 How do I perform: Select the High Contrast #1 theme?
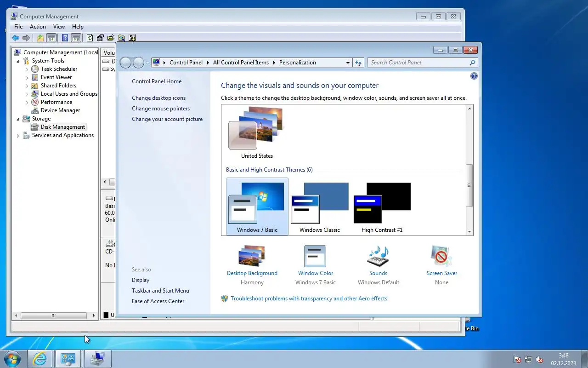coord(382,207)
